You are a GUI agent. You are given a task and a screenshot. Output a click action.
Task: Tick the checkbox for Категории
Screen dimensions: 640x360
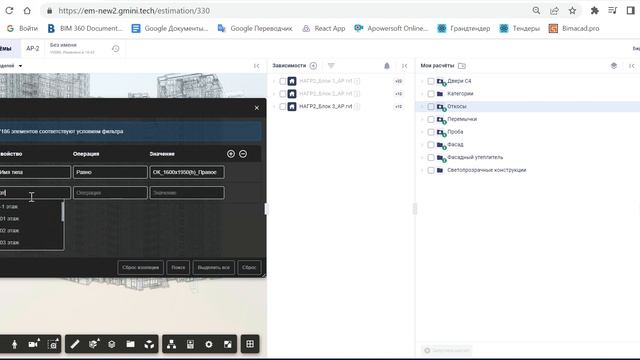(x=431, y=94)
